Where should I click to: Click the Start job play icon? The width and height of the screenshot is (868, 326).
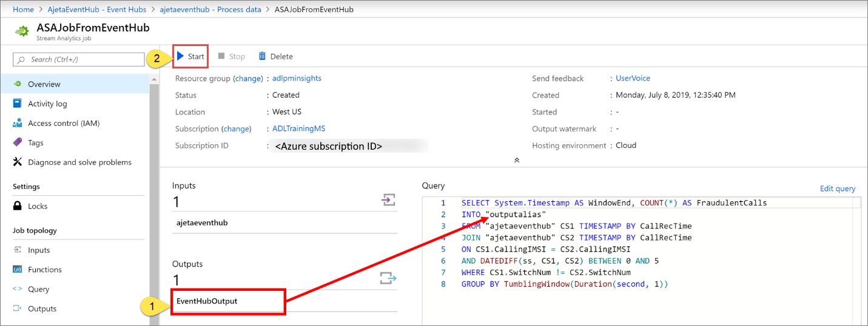pos(180,56)
